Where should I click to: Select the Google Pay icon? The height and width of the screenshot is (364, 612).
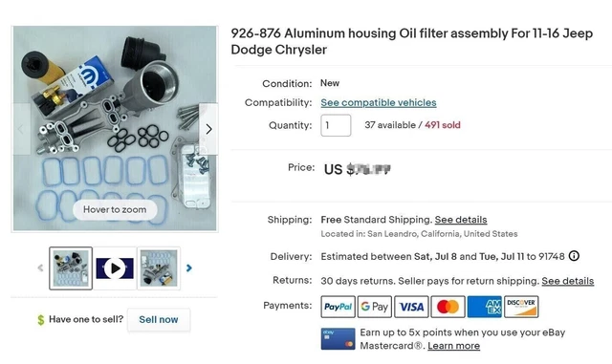(375, 307)
